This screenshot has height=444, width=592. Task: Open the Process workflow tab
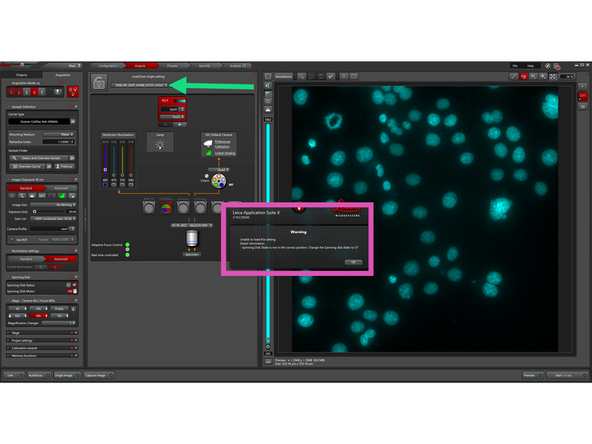[172, 66]
